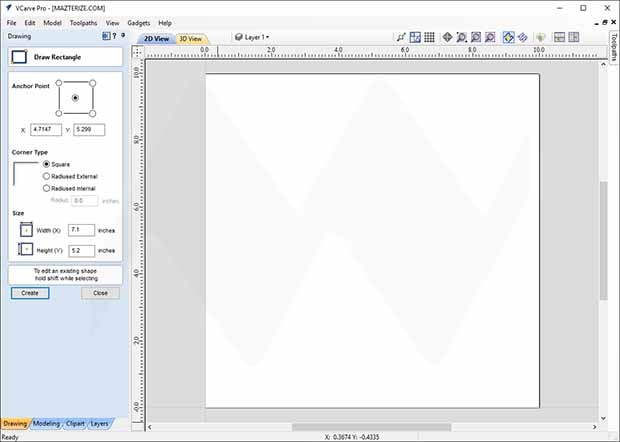Toggle snap to grid icon in view toolbar
This screenshot has height=442, width=620.
click(x=429, y=37)
